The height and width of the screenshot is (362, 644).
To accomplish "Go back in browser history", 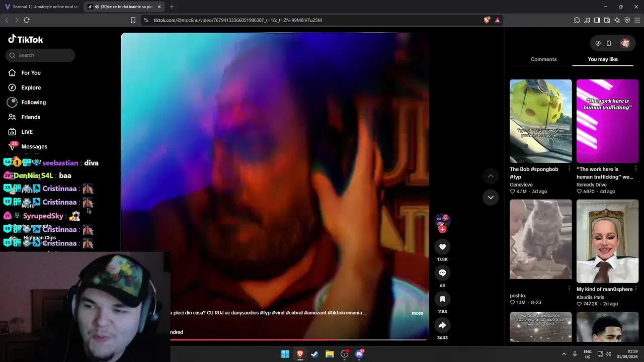I will [x=7, y=20].
